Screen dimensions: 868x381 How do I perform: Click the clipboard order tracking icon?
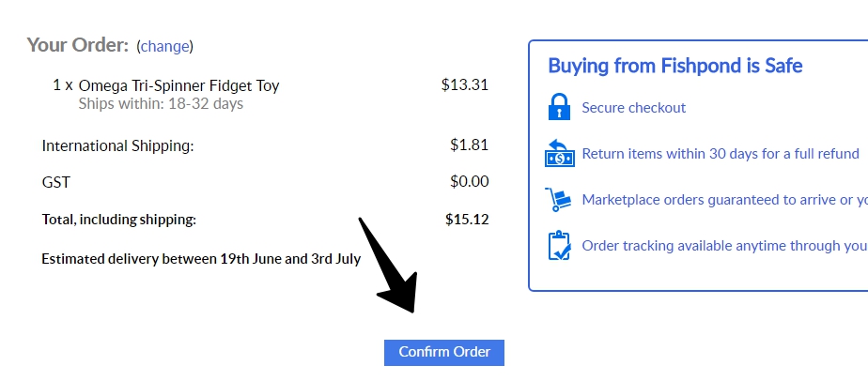coord(560,245)
